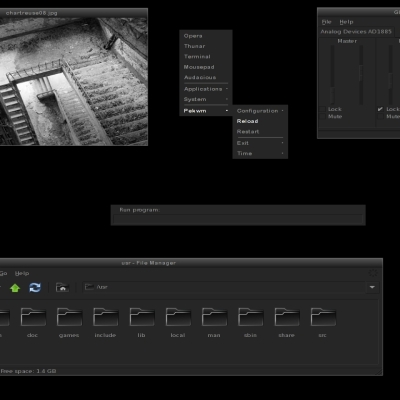Go to the home folder
This screenshot has width=400, height=400.
[x=62, y=287]
